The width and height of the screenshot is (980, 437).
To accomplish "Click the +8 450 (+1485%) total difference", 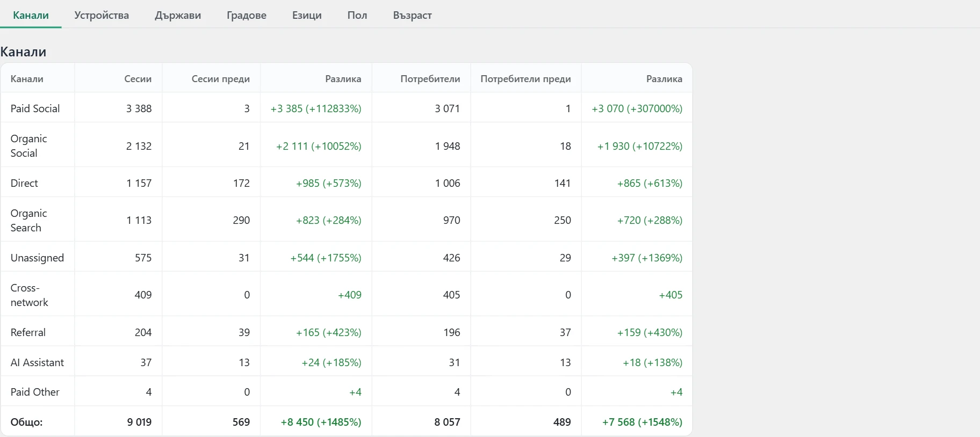I will pos(321,422).
